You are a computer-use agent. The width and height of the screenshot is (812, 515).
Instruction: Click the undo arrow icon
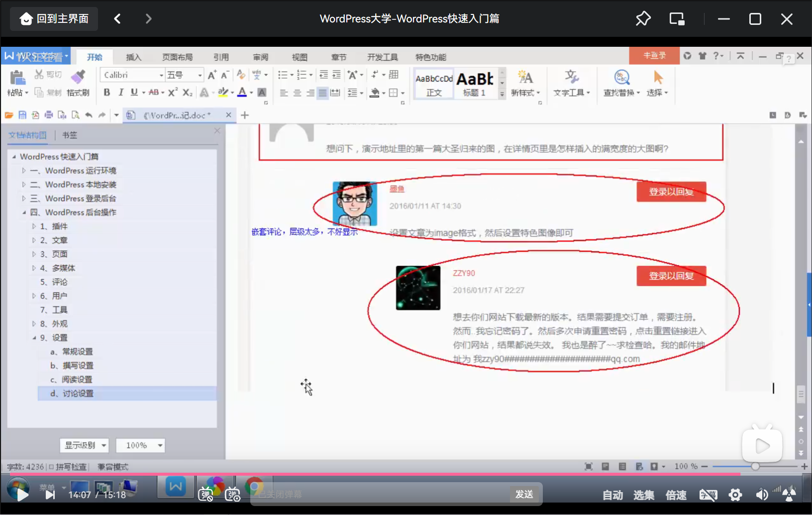pyautogui.click(x=89, y=115)
